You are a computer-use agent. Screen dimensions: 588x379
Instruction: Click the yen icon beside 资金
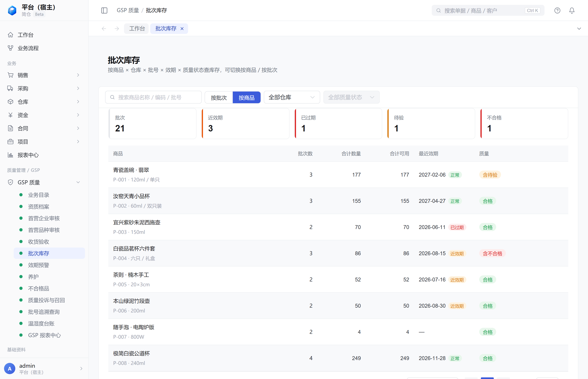(10, 115)
